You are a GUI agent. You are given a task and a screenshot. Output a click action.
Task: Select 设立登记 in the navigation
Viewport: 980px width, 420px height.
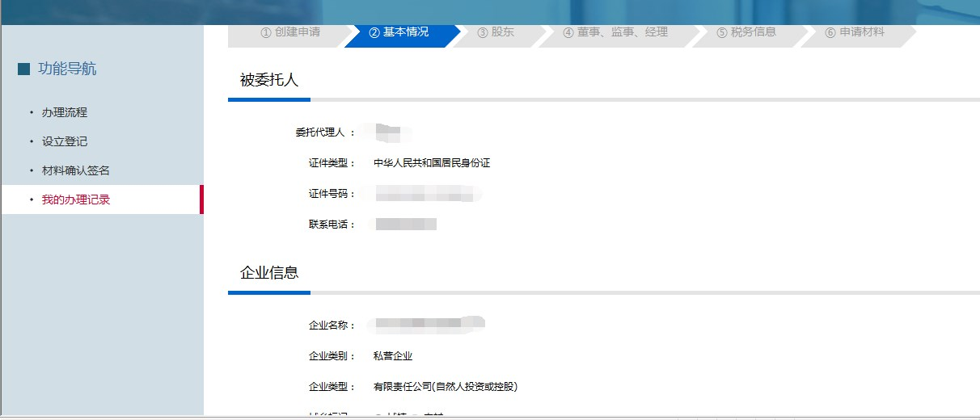pos(65,141)
